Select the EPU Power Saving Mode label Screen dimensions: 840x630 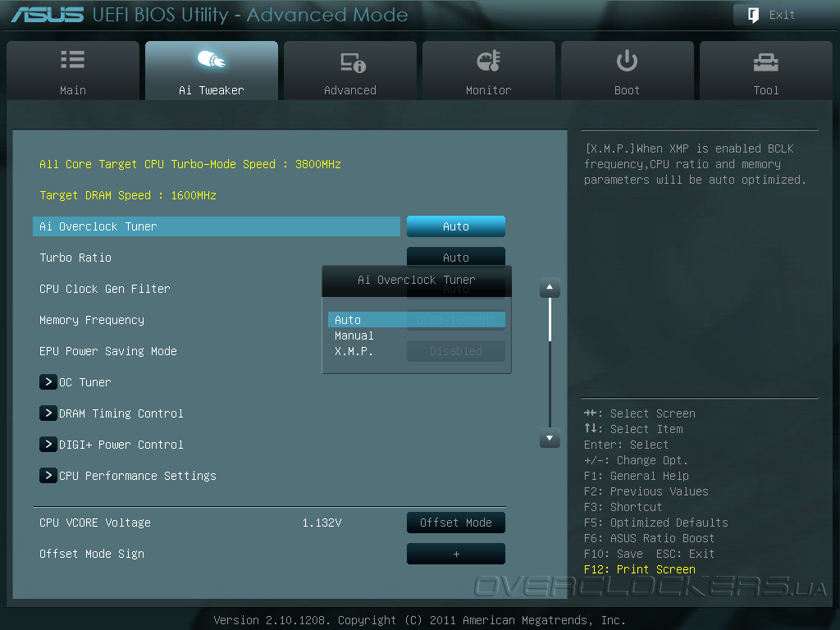108,351
